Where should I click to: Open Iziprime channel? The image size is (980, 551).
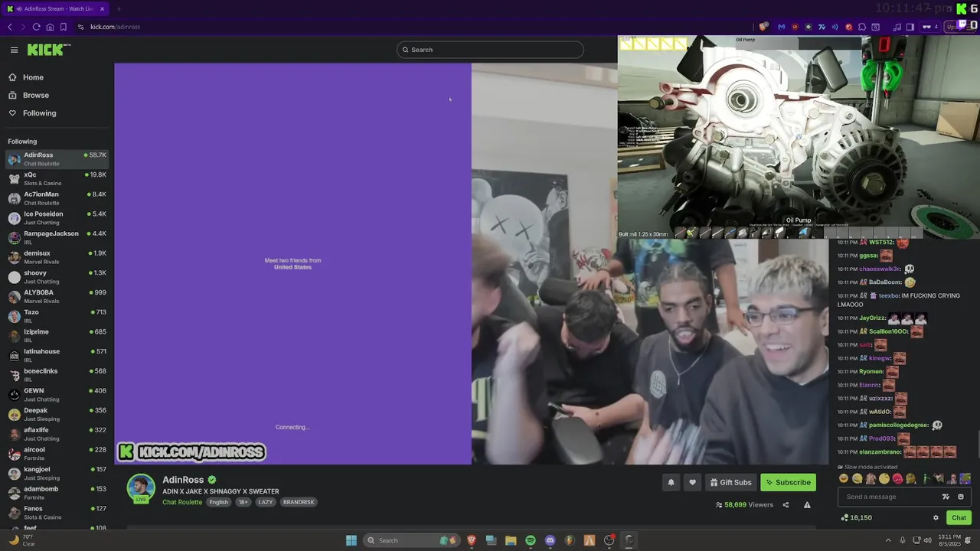point(57,336)
